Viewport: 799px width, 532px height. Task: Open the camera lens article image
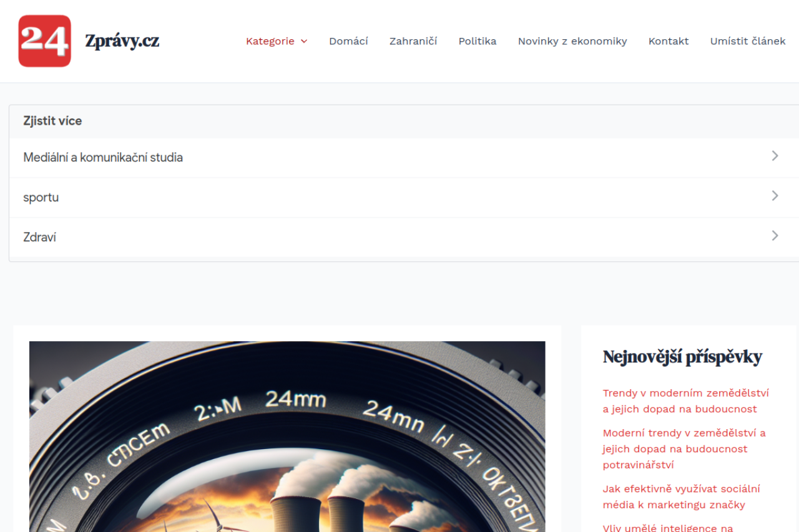tap(287, 437)
